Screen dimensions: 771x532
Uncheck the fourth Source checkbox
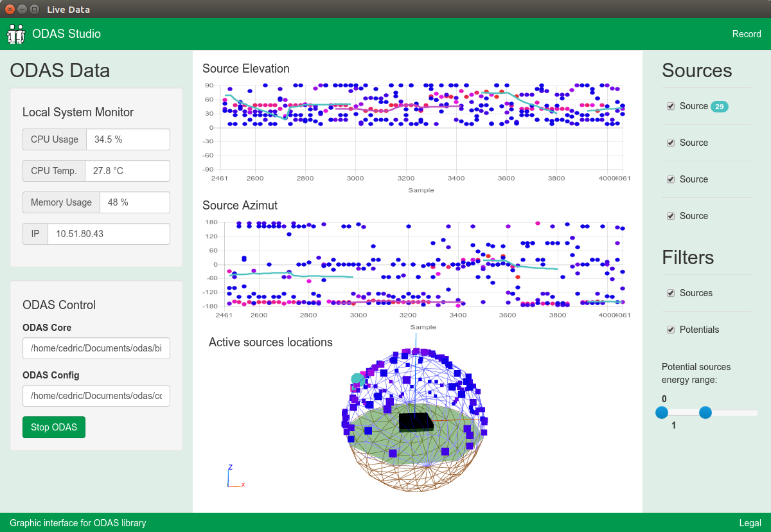[671, 216]
